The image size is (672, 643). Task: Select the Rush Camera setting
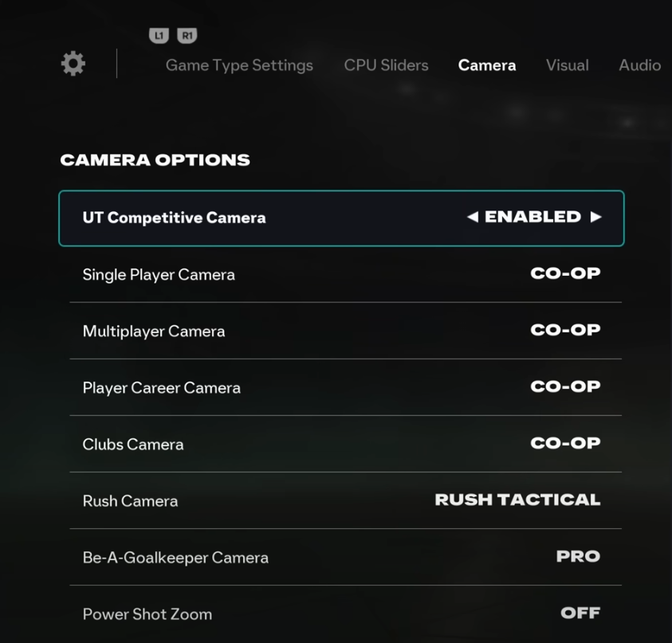pos(345,501)
